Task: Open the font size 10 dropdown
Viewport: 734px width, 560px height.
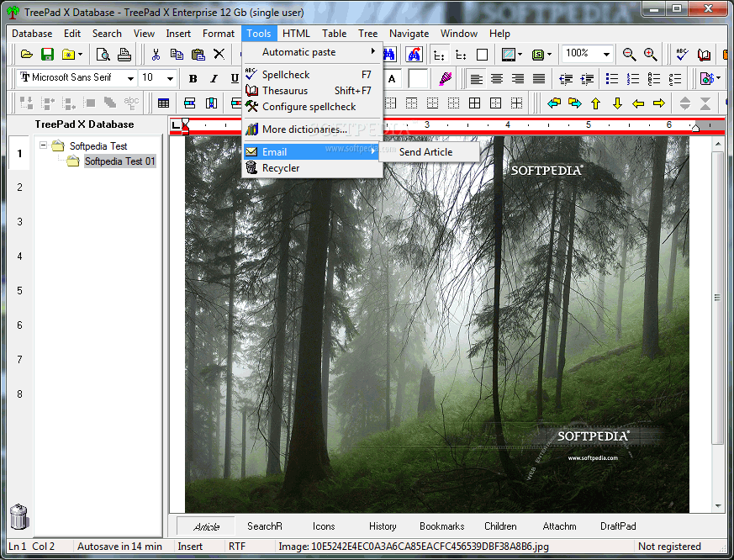Action: pyautogui.click(x=171, y=78)
